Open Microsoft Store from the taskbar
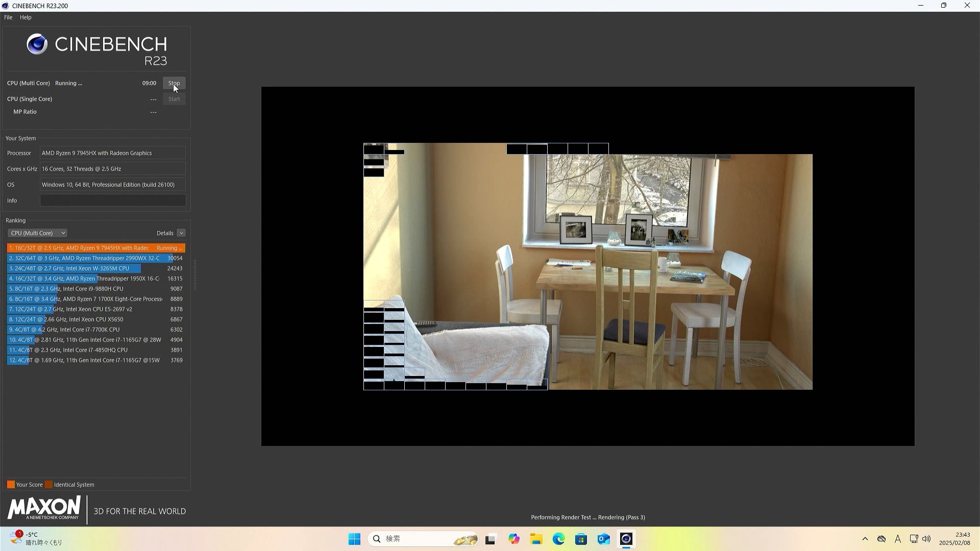Image resolution: width=980 pixels, height=551 pixels. (x=581, y=539)
